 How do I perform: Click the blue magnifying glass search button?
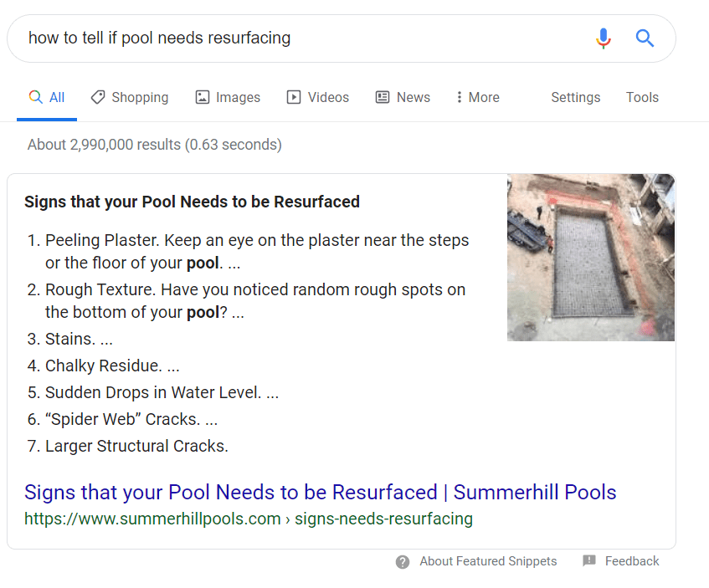(645, 38)
